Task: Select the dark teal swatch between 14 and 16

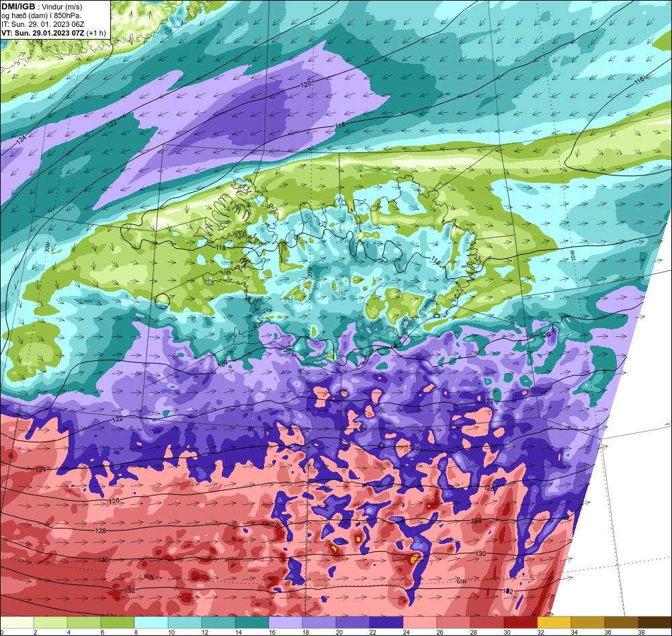Action: click(x=252, y=623)
